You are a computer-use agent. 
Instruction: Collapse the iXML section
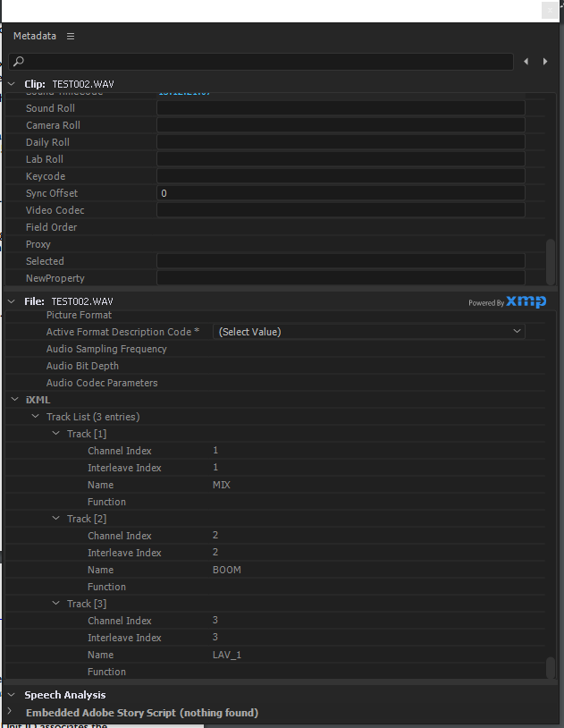click(14, 399)
